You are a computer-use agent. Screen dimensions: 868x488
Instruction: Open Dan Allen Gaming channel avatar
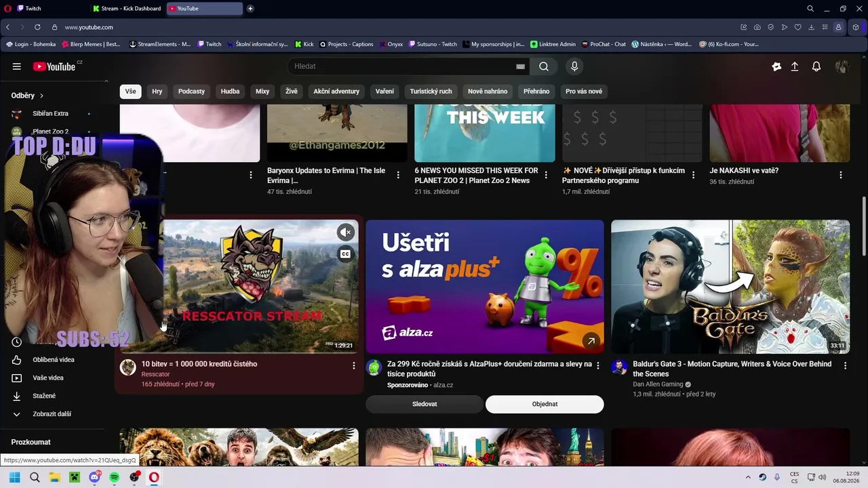pyautogui.click(x=619, y=367)
